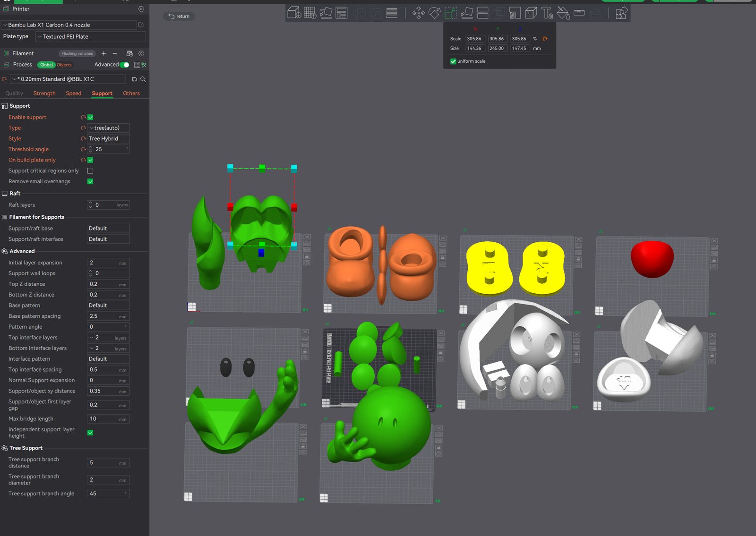
Task: Select the Rotate tool
Action: [434, 13]
